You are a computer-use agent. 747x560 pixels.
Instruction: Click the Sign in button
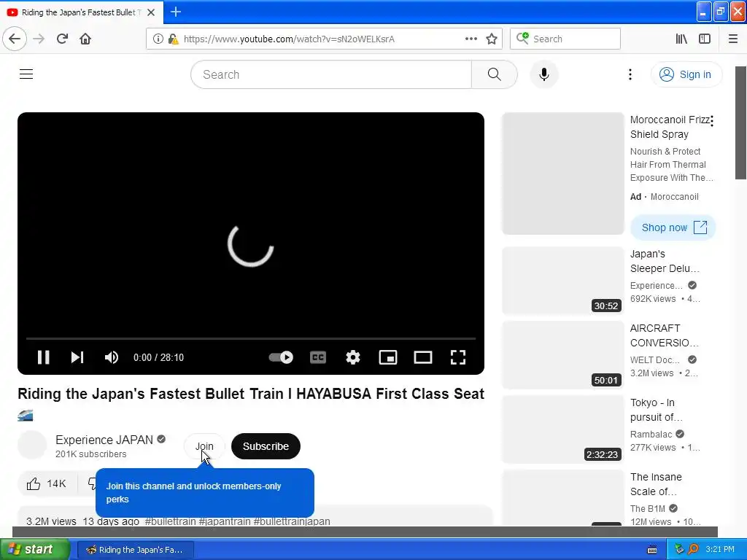point(686,74)
